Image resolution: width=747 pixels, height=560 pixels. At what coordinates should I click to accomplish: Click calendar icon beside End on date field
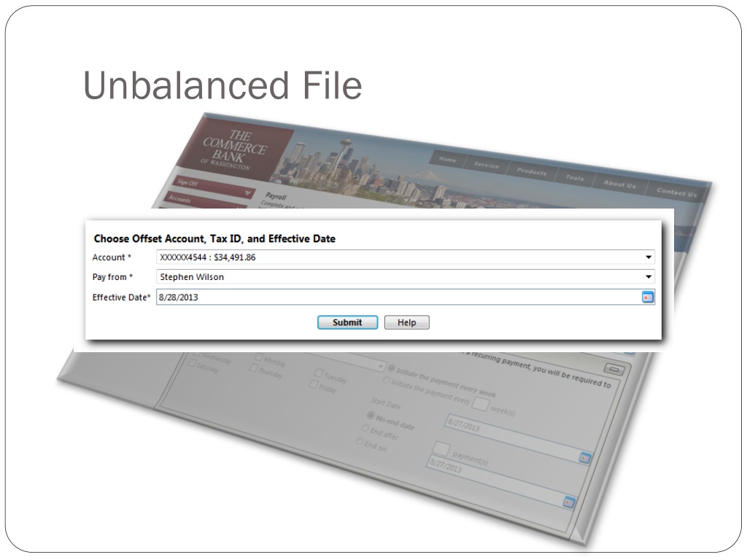coord(569,502)
